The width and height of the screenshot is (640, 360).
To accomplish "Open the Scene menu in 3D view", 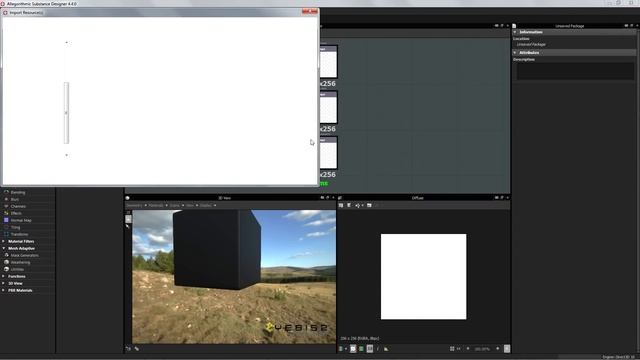I will pos(176,205).
